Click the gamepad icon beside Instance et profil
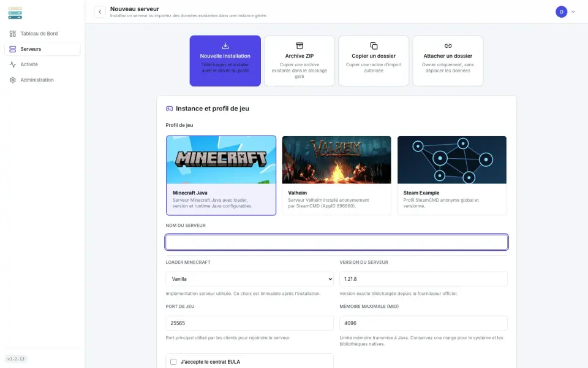Screen dimensions: 588x368 click(x=170, y=109)
